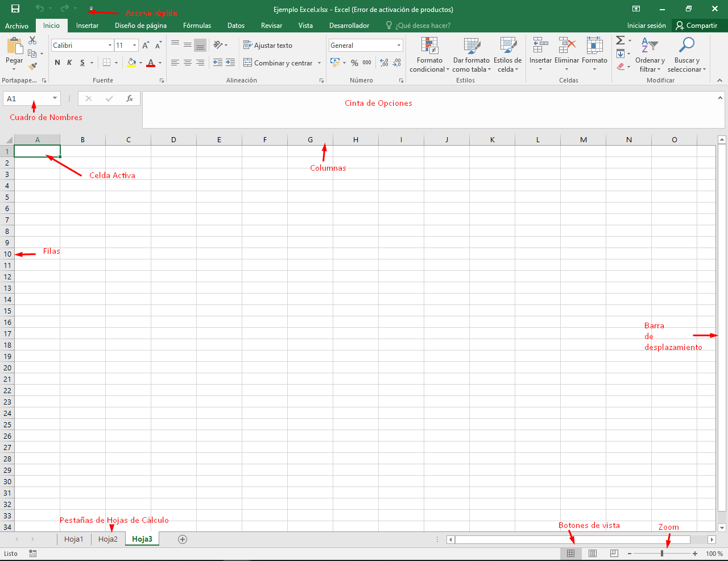The height and width of the screenshot is (561, 728).
Task: Select the Format Painter brush icon
Action: pyautogui.click(x=32, y=66)
